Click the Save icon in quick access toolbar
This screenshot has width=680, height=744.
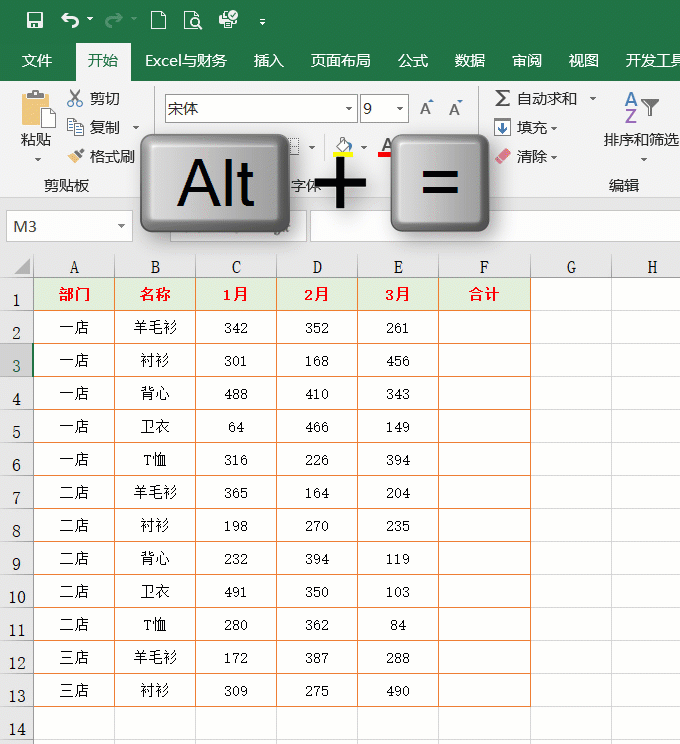(x=35, y=20)
